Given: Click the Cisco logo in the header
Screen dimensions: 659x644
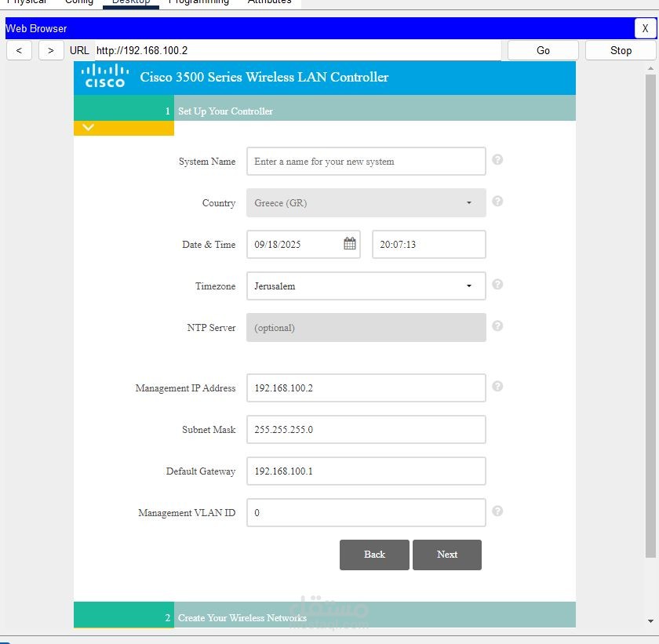Looking at the screenshot, I should pyautogui.click(x=105, y=76).
